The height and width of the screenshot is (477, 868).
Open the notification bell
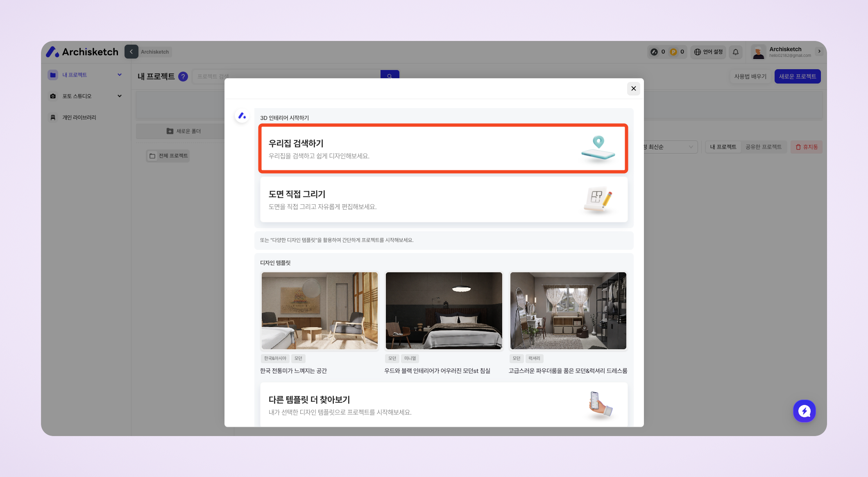coord(736,52)
